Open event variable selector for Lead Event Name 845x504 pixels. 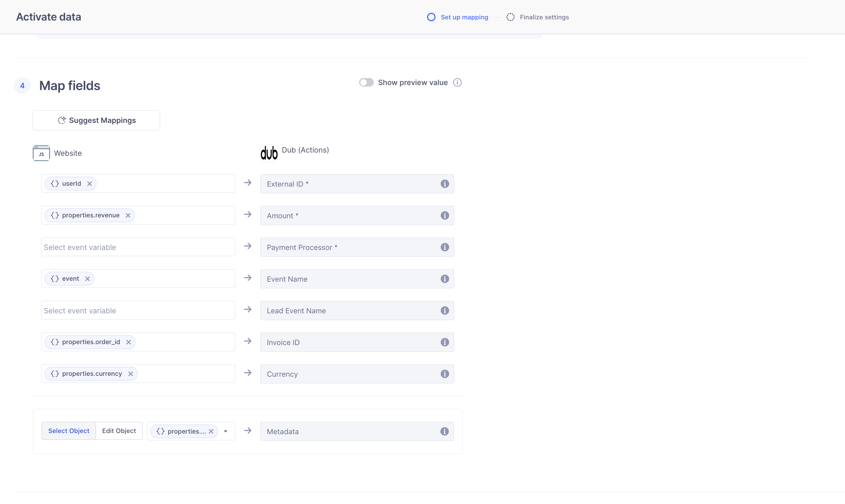click(138, 310)
